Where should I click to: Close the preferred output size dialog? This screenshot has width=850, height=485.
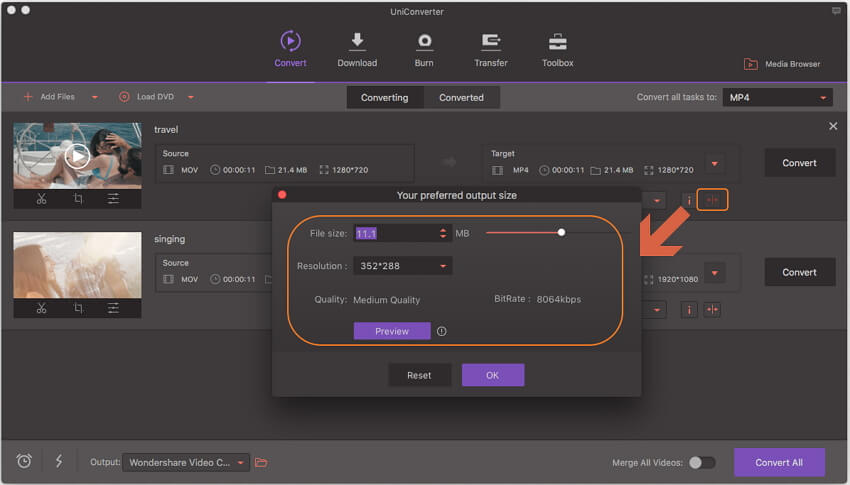(x=282, y=195)
